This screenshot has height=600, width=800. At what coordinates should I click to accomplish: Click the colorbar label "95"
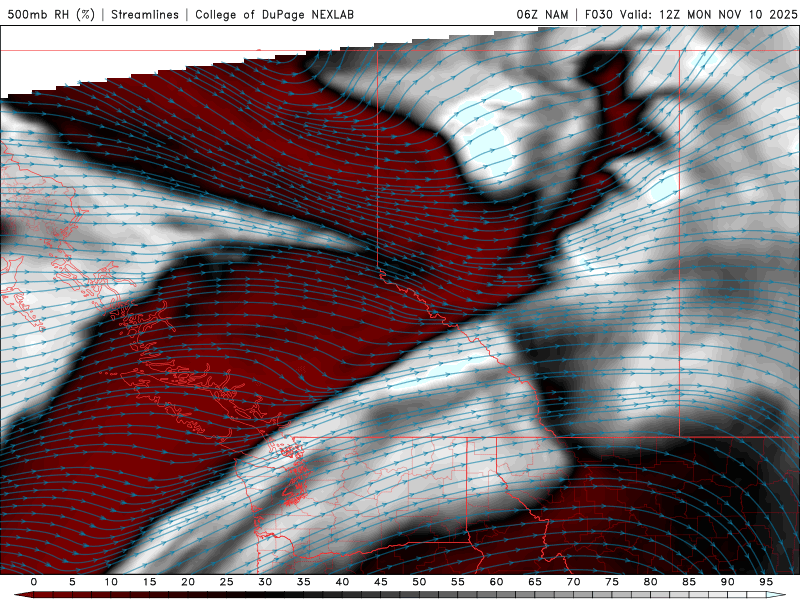pyautogui.click(x=766, y=582)
